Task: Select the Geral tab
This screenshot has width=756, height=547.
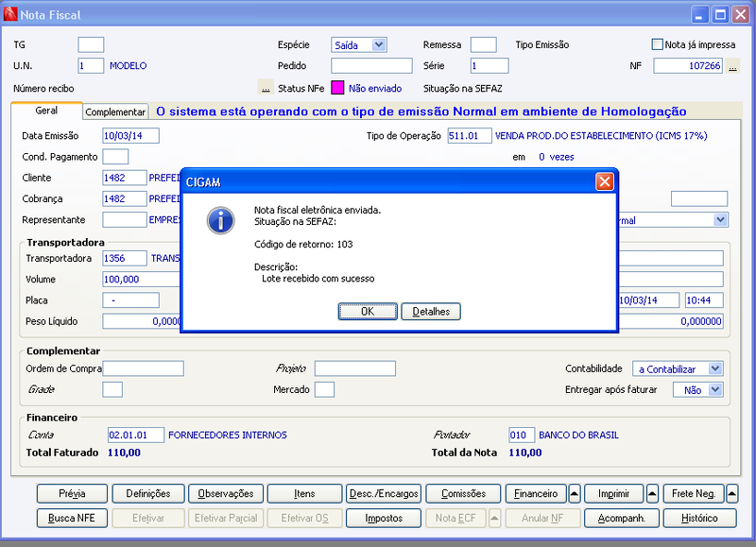Action: 46,111
